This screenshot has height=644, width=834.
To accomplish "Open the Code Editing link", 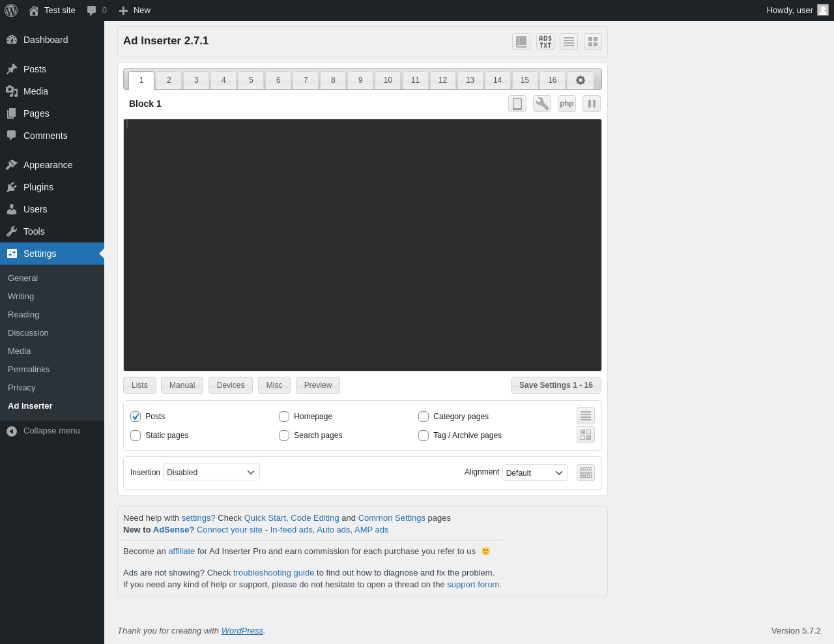I will point(315,518).
